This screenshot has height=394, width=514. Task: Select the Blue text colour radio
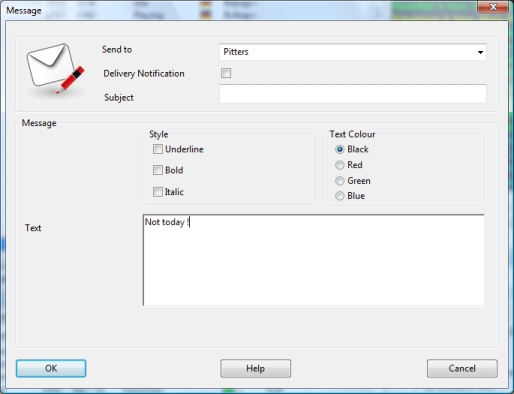pos(340,196)
